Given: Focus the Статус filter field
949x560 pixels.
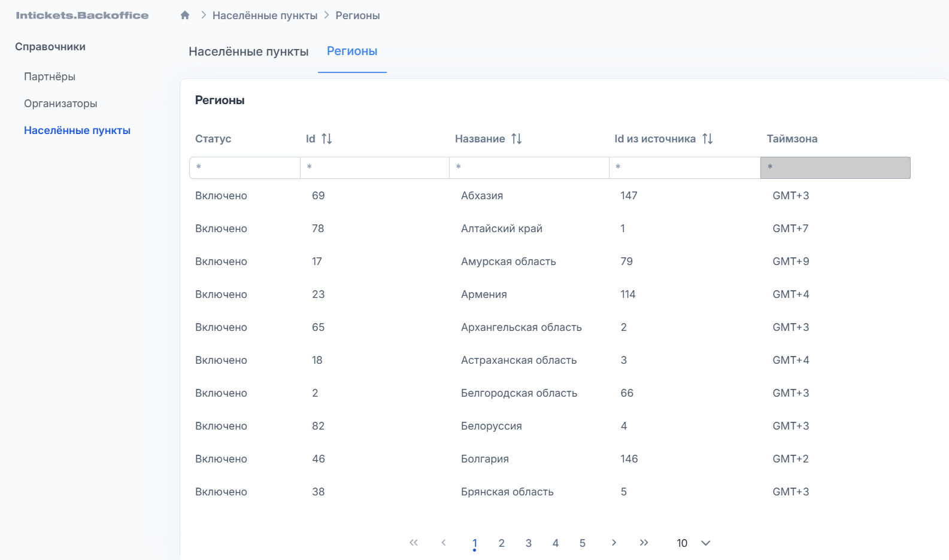Looking at the screenshot, I should pyautogui.click(x=245, y=168).
